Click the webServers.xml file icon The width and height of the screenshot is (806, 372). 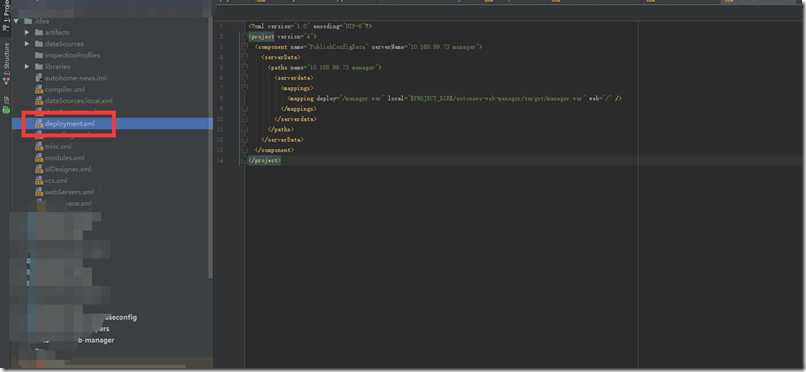tap(39, 192)
